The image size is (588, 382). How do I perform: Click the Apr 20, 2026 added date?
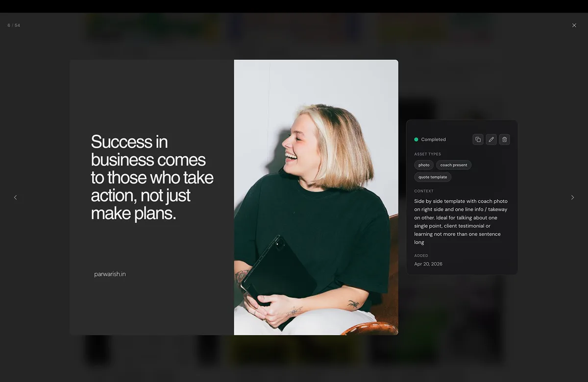pos(428,264)
